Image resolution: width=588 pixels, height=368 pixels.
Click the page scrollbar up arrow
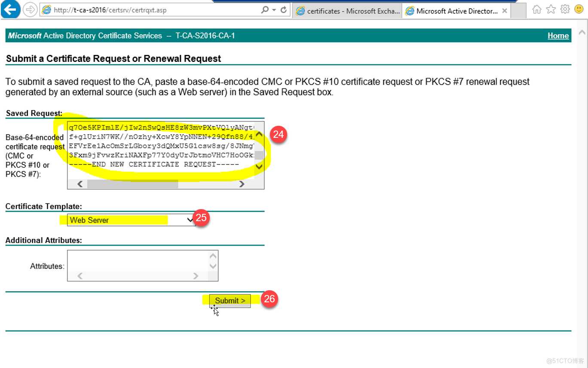point(582,32)
